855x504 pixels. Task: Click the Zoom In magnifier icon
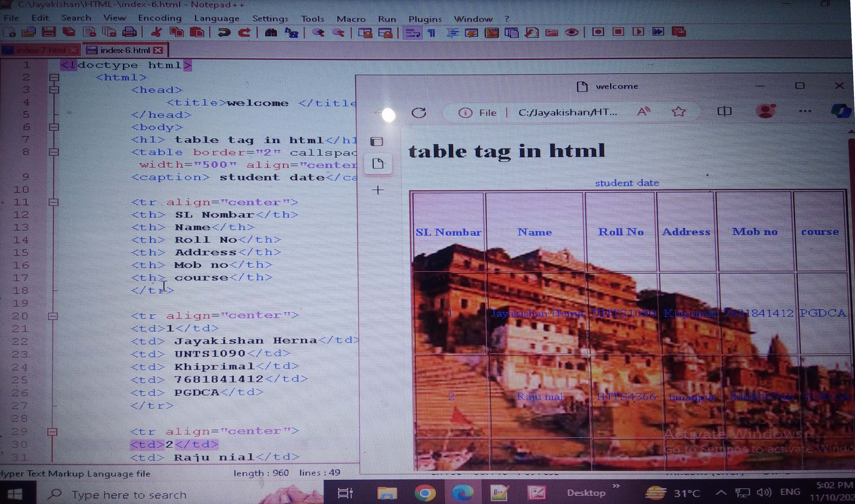tap(318, 33)
